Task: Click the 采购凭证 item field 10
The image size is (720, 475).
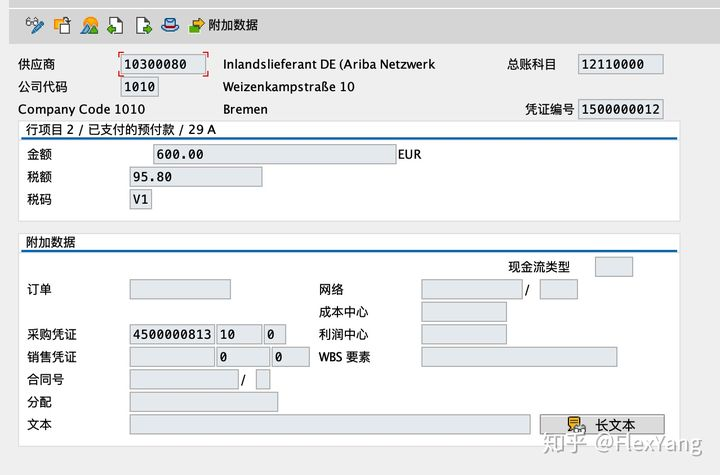Action: click(x=239, y=334)
